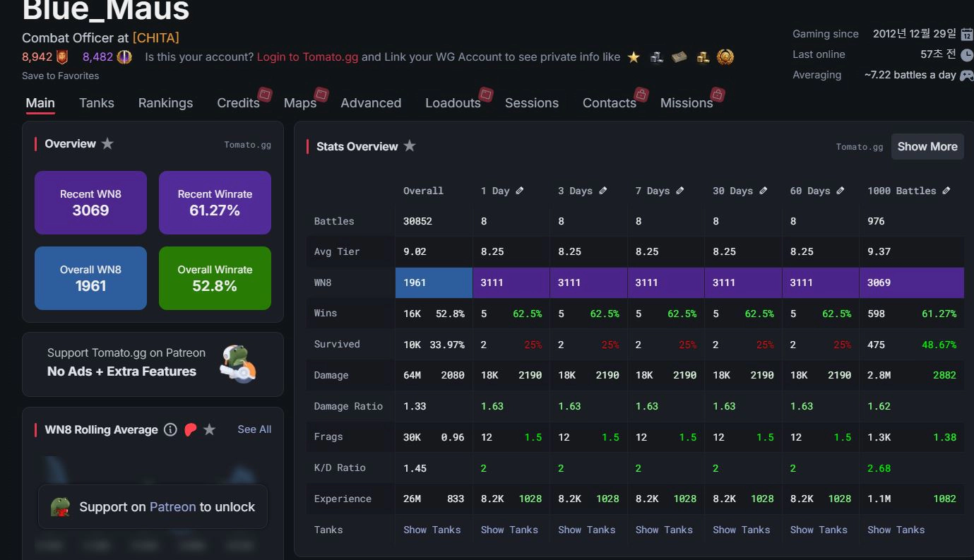
Task: Click the Overall Avg Tier value 9.02
Action: (415, 251)
